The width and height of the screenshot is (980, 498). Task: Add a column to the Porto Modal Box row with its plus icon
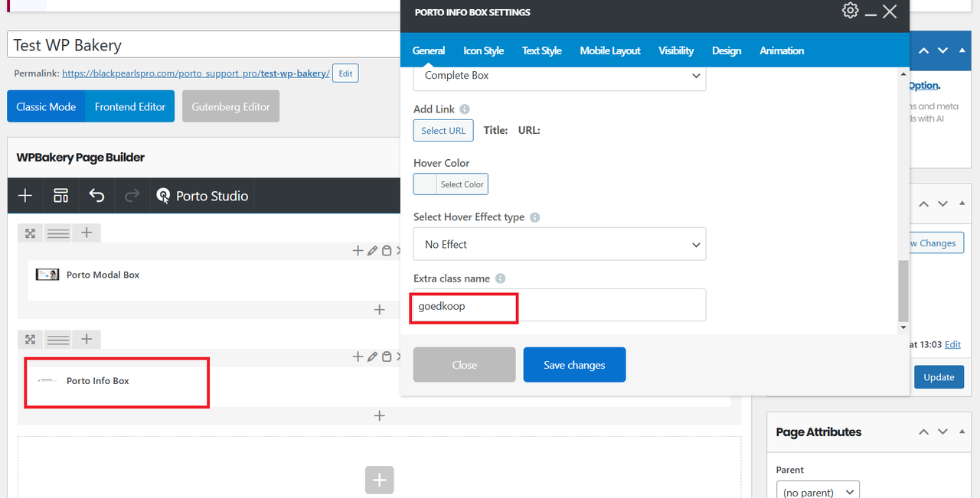pos(87,233)
